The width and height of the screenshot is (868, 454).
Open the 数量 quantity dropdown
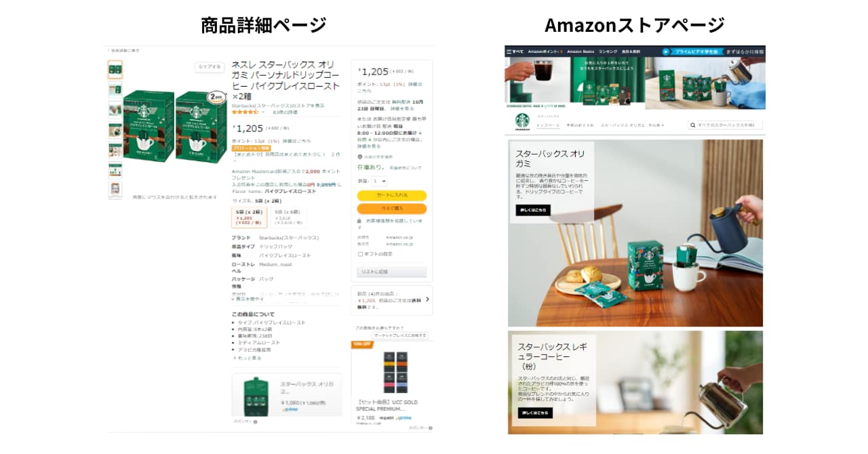(380, 181)
